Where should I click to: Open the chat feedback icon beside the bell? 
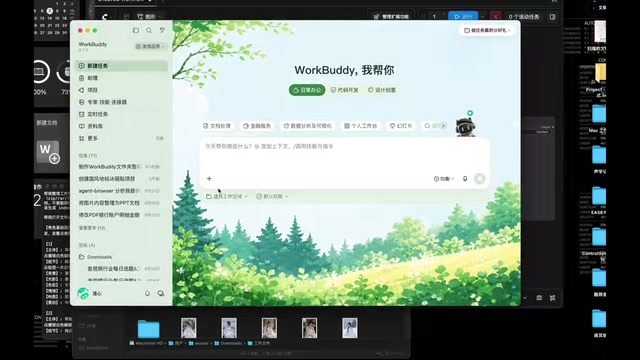pyautogui.click(x=161, y=293)
